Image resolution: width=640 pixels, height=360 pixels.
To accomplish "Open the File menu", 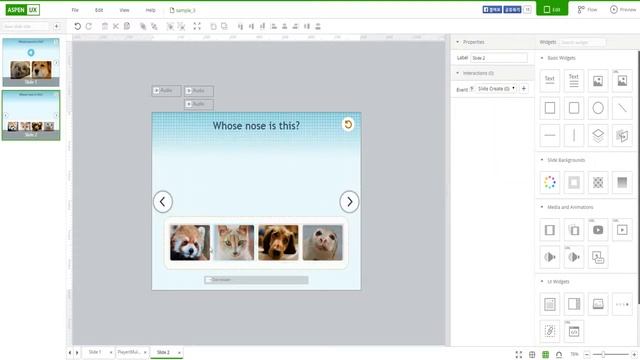I will (x=75, y=10).
